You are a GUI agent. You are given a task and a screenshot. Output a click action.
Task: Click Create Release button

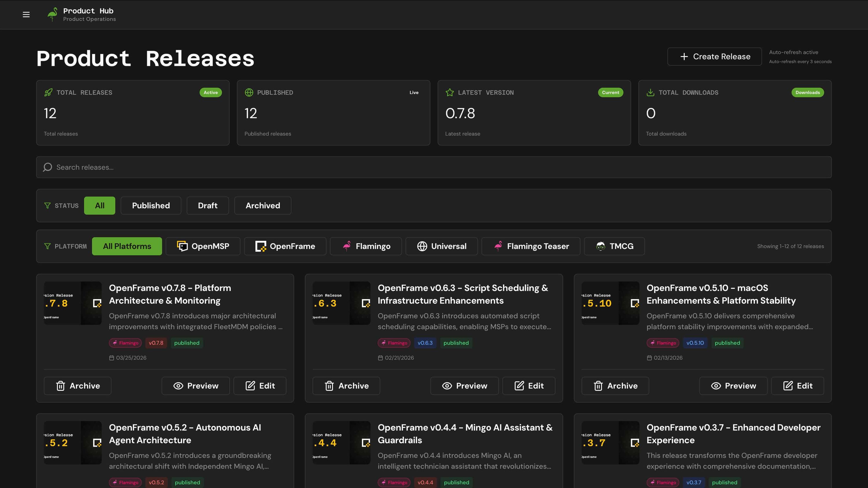[715, 57]
